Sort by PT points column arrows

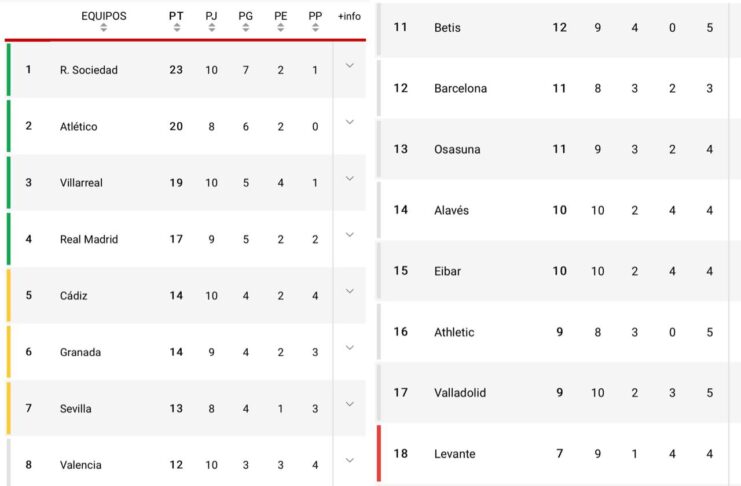[x=176, y=28]
